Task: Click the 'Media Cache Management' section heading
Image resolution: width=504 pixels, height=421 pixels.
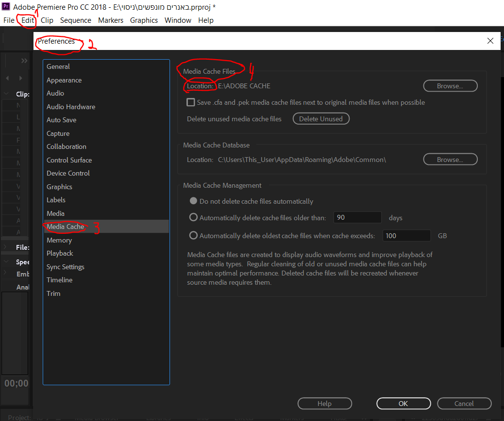Action: pyautogui.click(x=222, y=185)
